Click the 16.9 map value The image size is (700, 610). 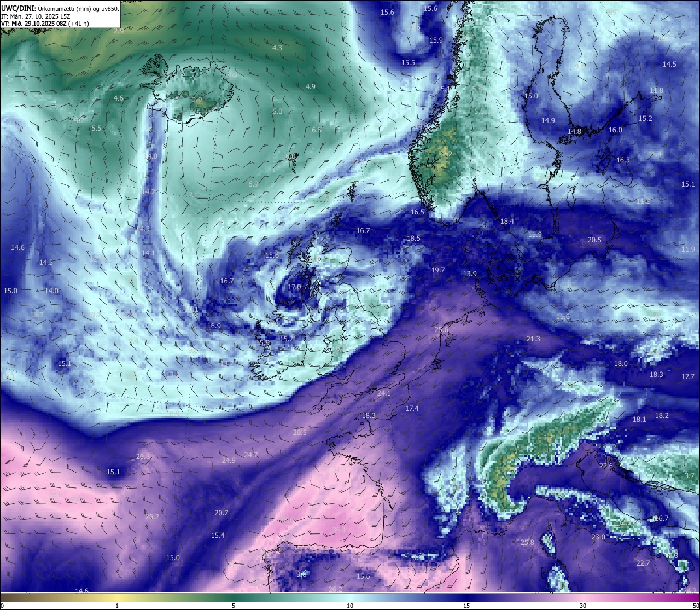(x=214, y=326)
